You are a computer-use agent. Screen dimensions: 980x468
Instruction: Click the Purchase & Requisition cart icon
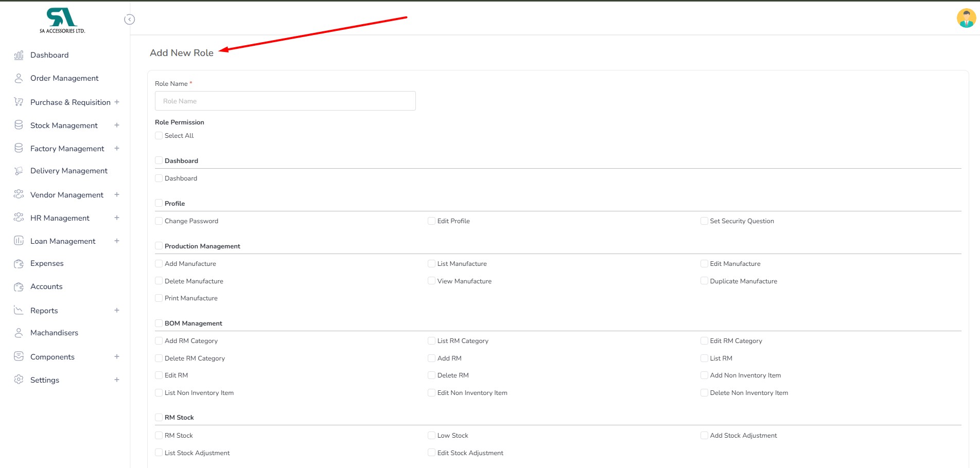[x=19, y=102]
